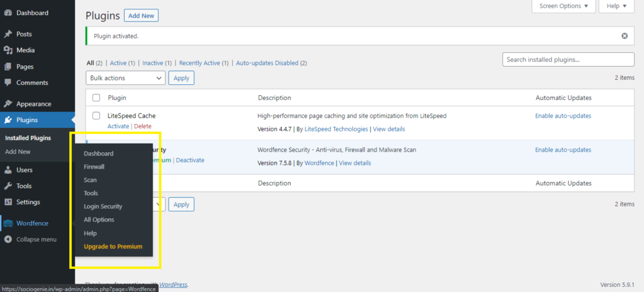
Task: Delete the LiteSpeed Cache plugin
Action: pyautogui.click(x=143, y=126)
